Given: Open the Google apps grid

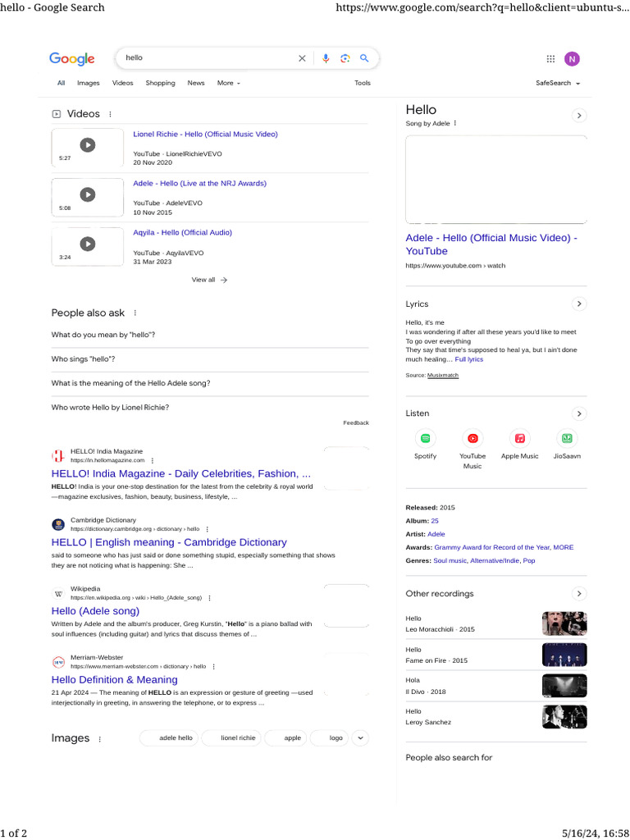Looking at the screenshot, I should [x=550, y=58].
